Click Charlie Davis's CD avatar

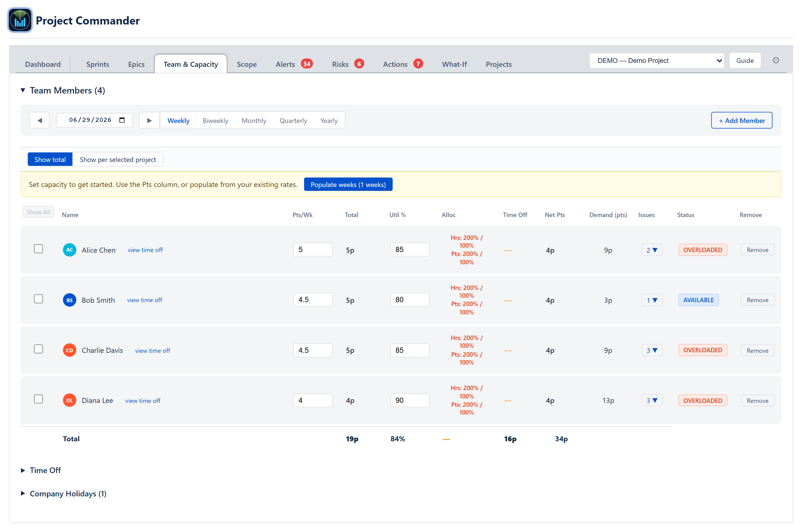[x=70, y=350]
